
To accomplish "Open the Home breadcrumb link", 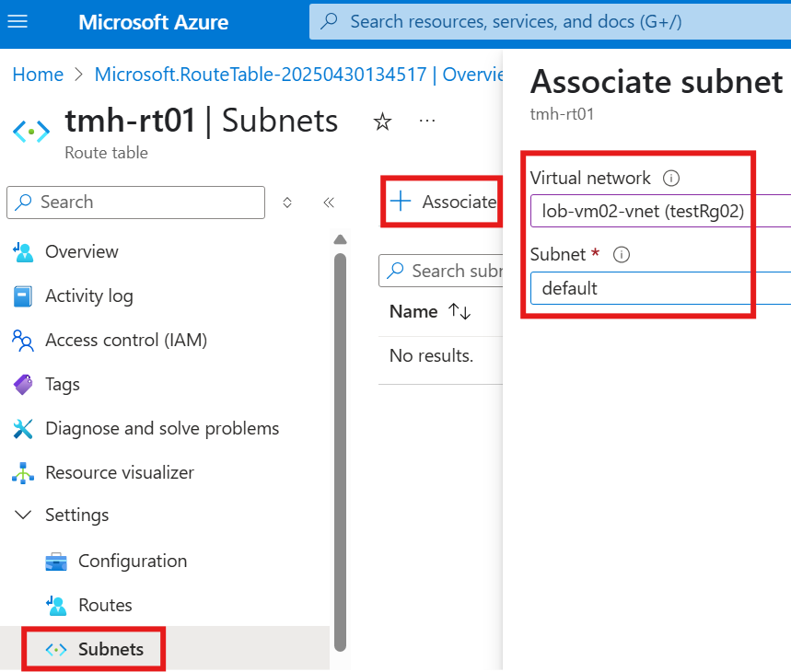I will pyautogui.click(x=38, y=75).
